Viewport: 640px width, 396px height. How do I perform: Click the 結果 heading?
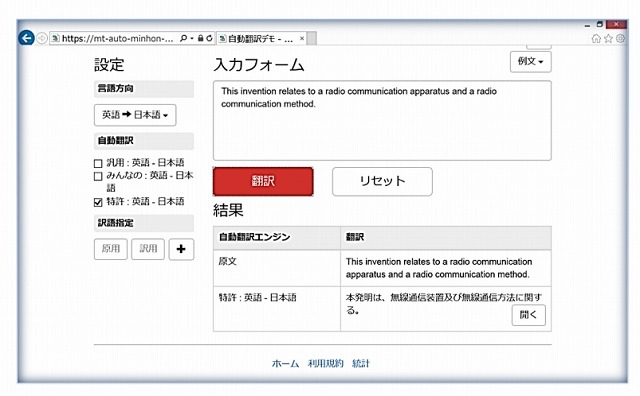(228, 211)
